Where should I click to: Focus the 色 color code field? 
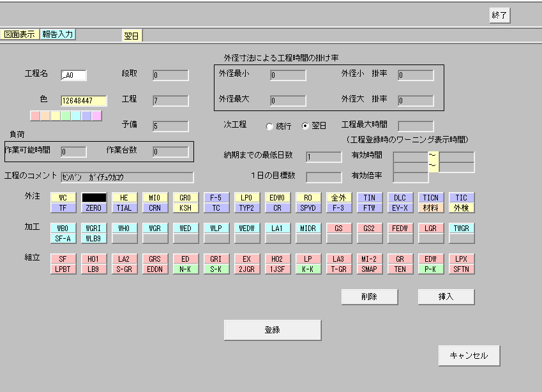(84, 101)
